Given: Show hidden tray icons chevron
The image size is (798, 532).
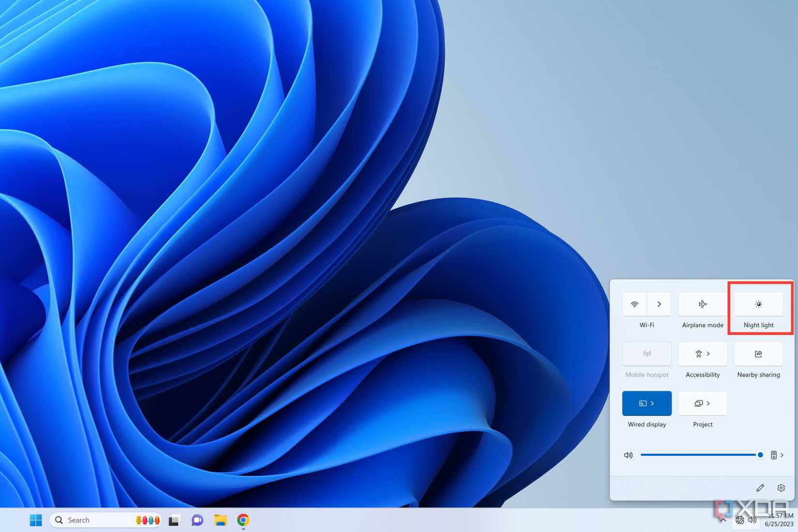Looking at the screenshot, I should [x=723, y=520].
